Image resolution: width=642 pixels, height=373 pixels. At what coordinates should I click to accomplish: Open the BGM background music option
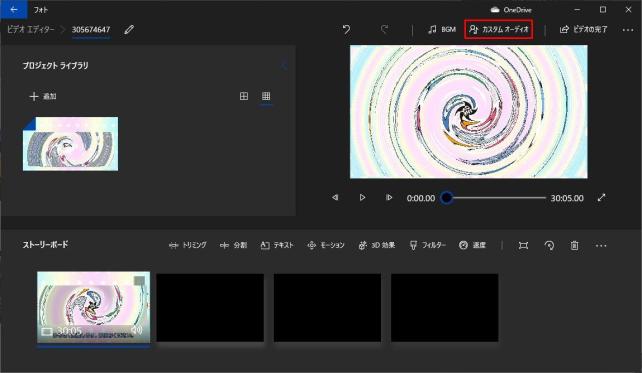442,29
